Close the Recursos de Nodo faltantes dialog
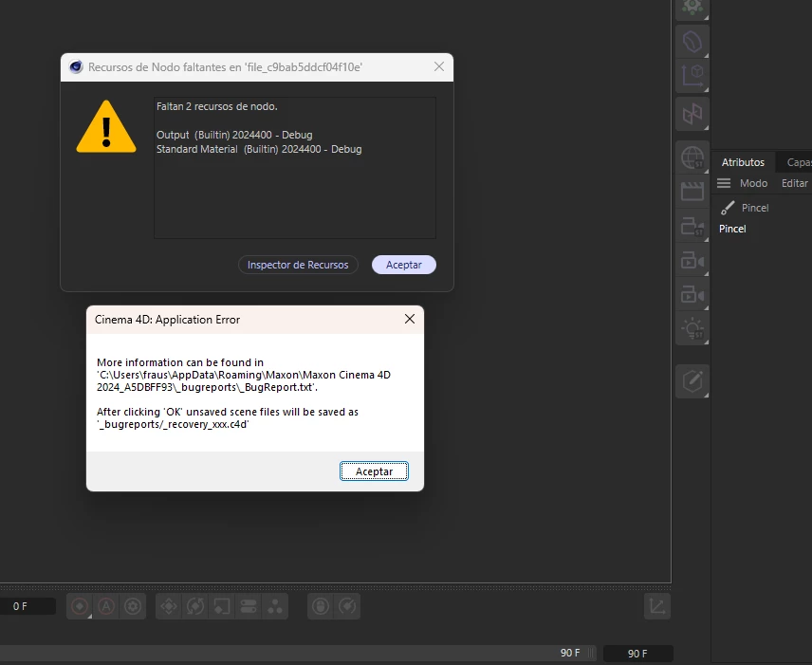 (x=439, y=66)
